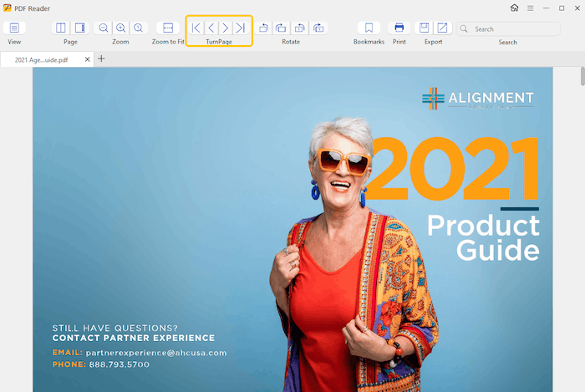Rotate current page clockwise
585x392 pixels.
pyautogui.click(x=318, y=28)
